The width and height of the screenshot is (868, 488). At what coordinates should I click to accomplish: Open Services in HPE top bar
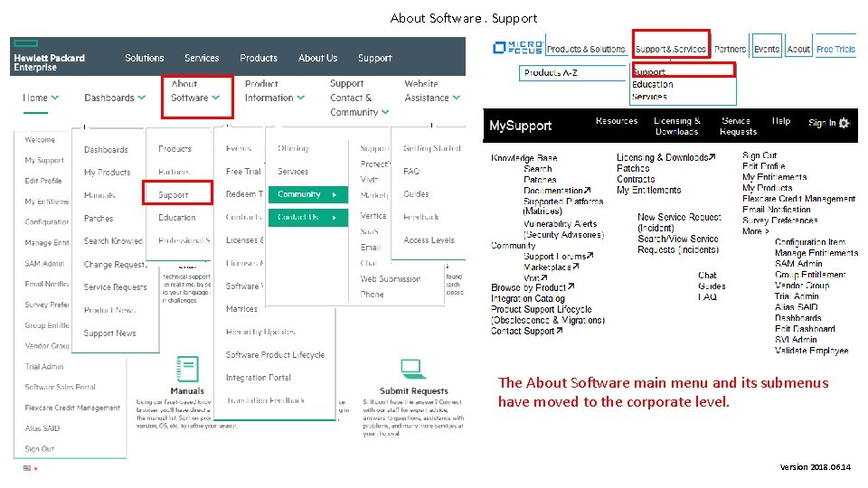(202, 58)
